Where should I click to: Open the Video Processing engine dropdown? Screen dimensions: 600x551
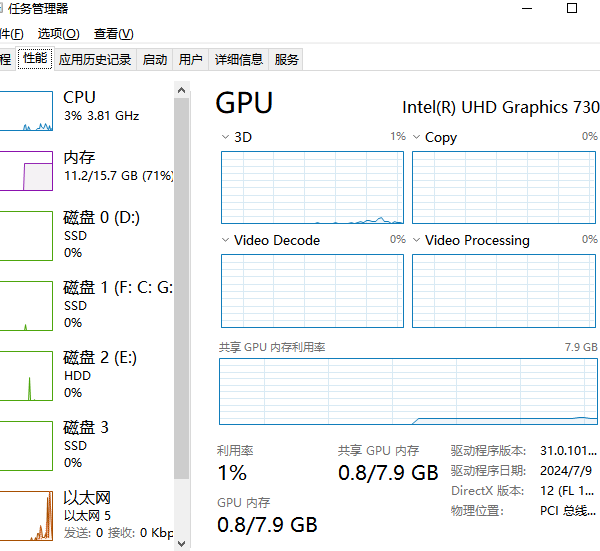tap(416, 240)
